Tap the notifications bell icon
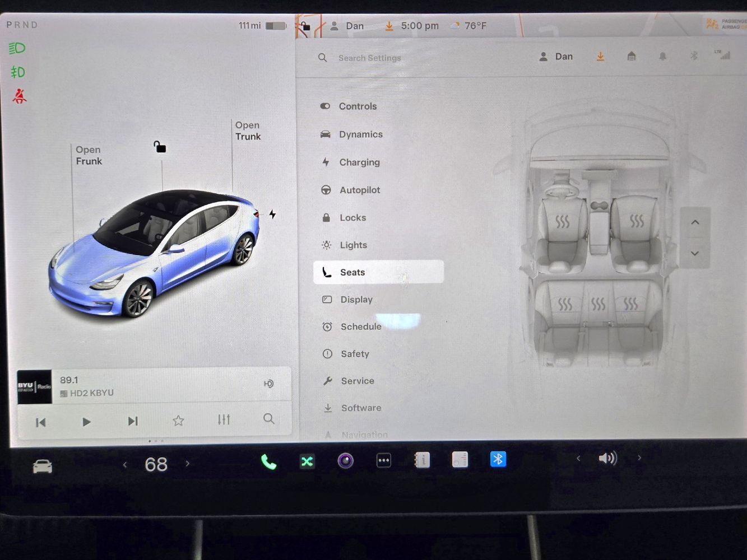The image size is (747, 560). [x=662, y=56]
